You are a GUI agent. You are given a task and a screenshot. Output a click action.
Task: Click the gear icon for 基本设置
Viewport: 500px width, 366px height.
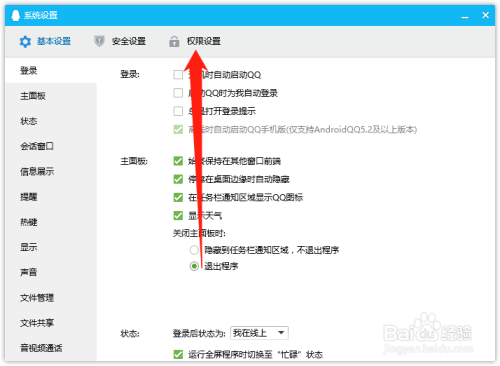[25, 42]
